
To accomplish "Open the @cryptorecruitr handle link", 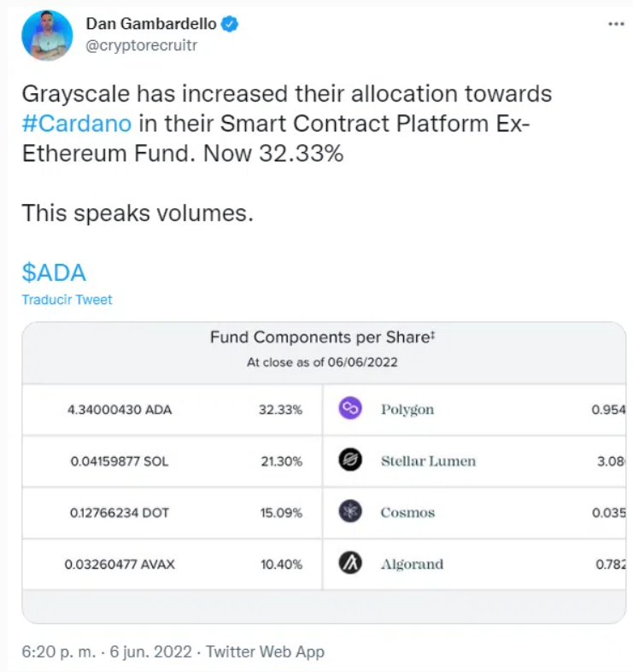I will click(x=140, y=46).
